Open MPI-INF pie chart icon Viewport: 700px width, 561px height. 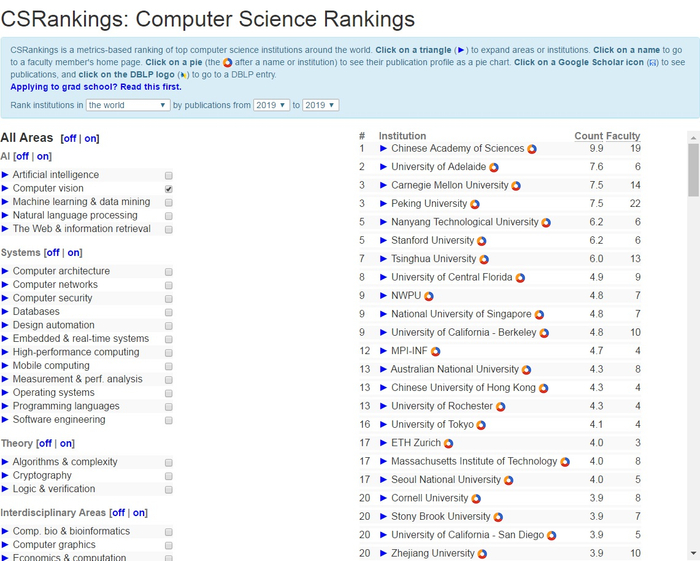pyautogui.click(x=436, y=352)
